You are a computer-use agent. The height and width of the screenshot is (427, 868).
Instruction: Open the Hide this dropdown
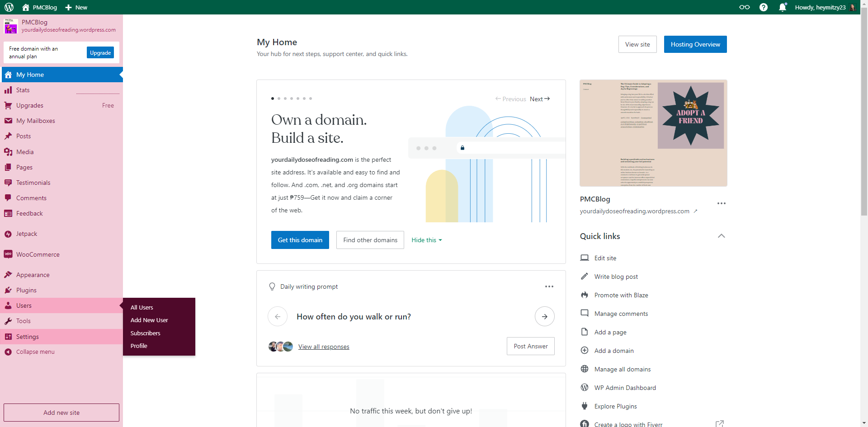(x=426, y=240)
